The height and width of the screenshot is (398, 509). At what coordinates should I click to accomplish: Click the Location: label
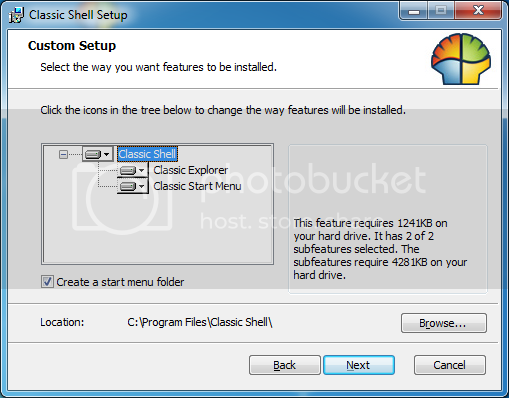pyautogui.click(x=62, y=322)
